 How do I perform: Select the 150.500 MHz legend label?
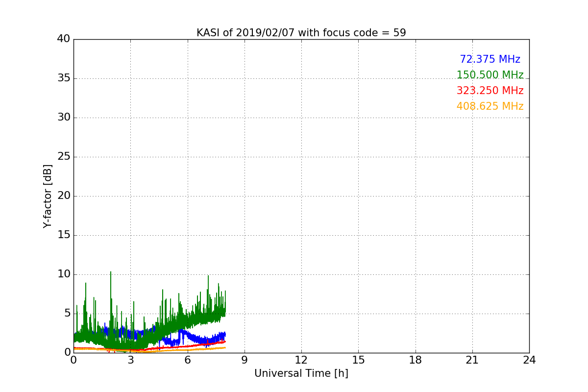[490, 75]
